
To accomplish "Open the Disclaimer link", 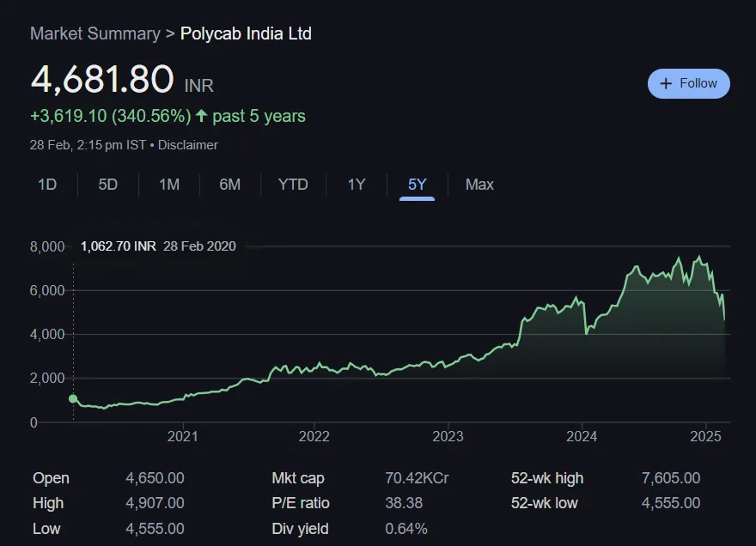I will (x=187, y=145).
